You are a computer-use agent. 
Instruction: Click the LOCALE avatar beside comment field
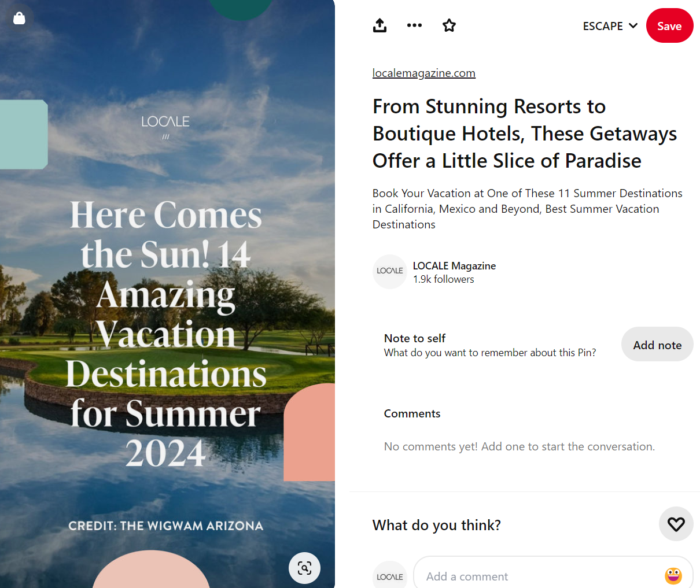click(x=390, y=576)
